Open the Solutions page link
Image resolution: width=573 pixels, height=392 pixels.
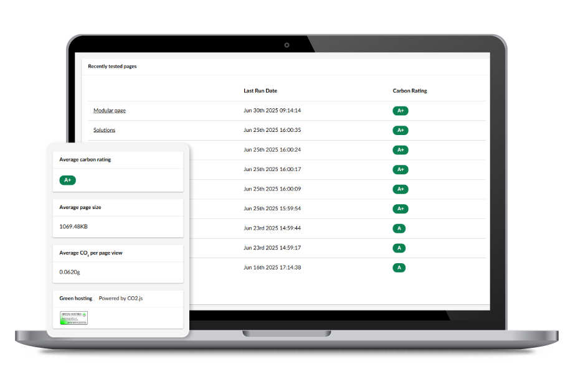pyautogui.click(x=104, y=130)
